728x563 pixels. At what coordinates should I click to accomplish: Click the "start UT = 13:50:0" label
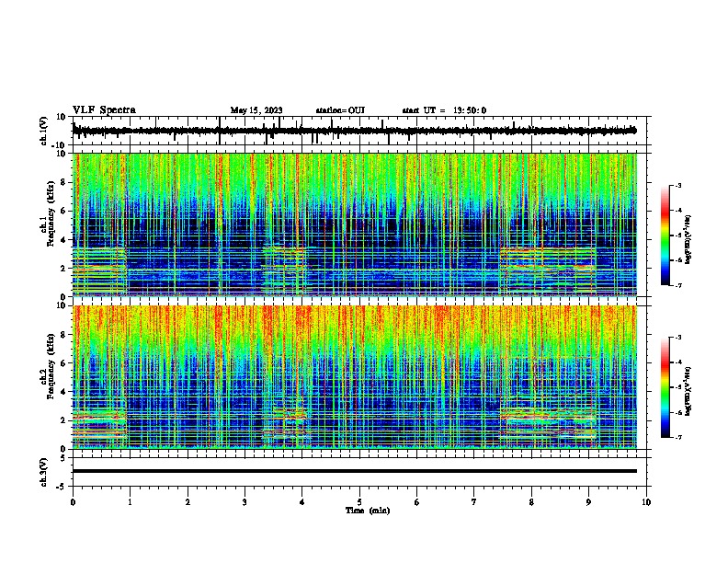[x=444, y=110]
